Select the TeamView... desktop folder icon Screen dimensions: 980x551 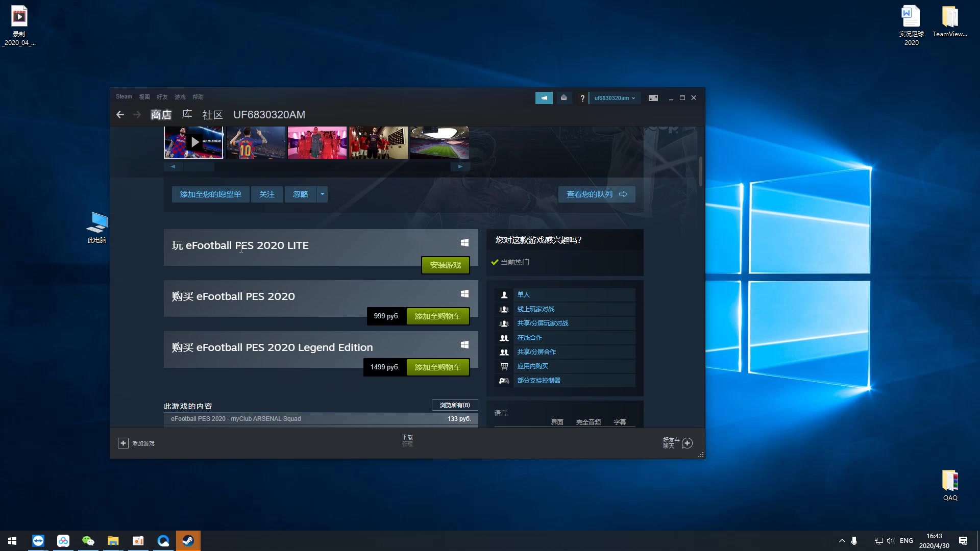(950, 21)
